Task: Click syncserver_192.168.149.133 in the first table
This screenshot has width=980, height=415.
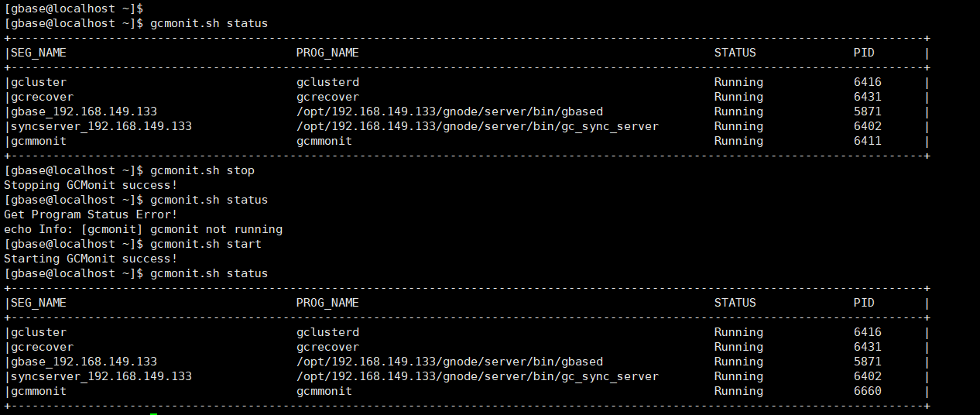Action: (x=101, y=126)
